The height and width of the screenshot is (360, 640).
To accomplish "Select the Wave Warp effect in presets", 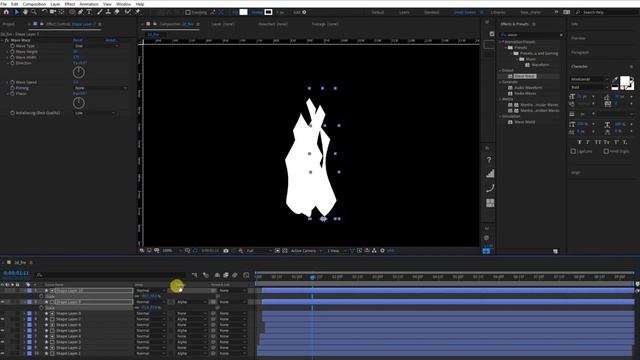I will (x=524, y=76).
